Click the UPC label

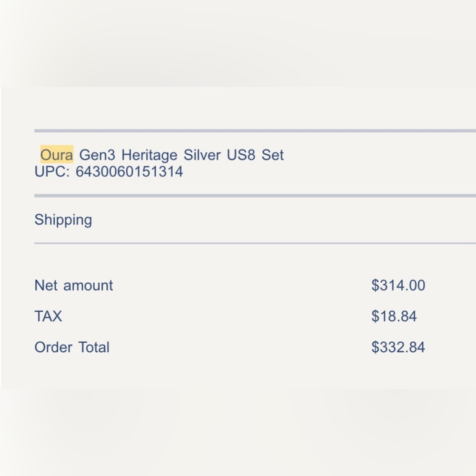pos(52,171)
